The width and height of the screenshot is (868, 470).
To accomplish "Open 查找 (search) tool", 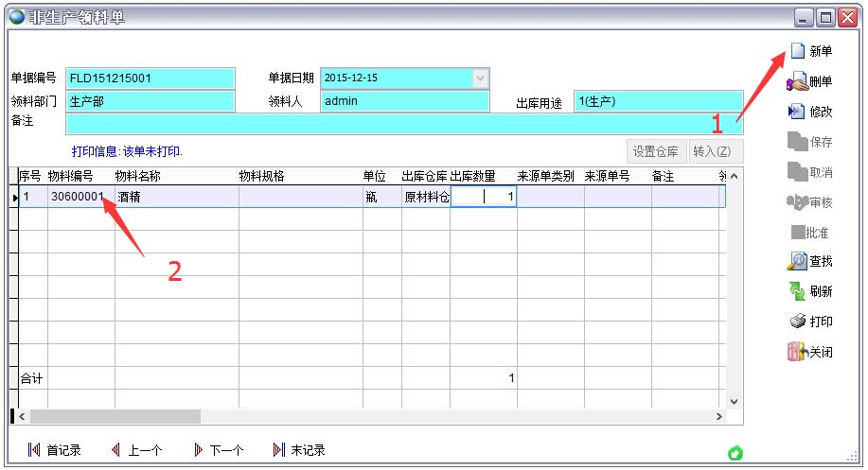I will 797,261.
